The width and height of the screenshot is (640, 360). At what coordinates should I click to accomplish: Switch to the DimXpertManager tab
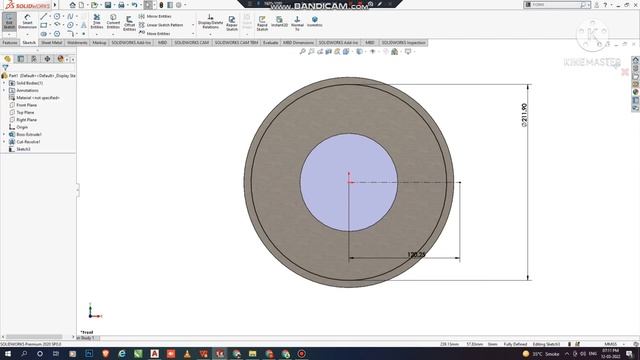tap(47, 59)
